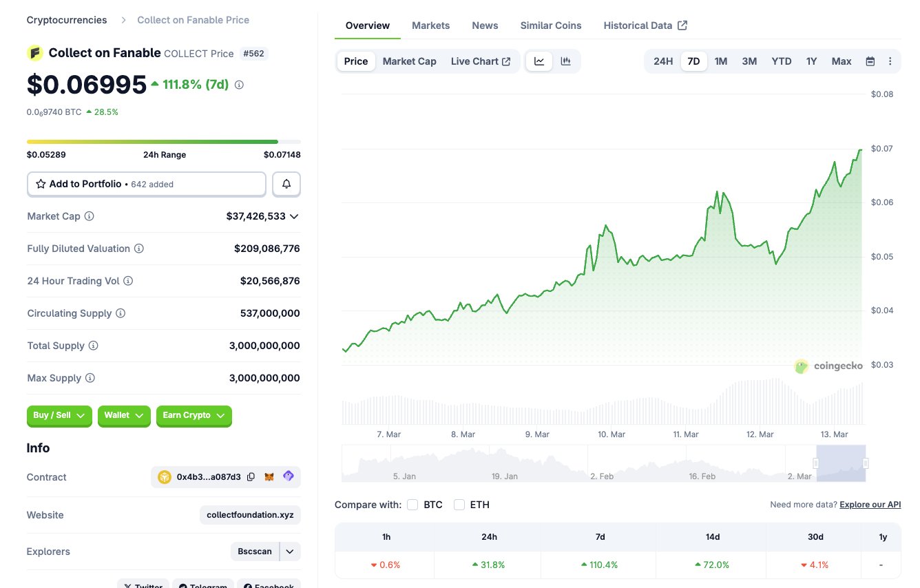920x588 pixels.
Task: Click the Add to Portfolio button
Action: coord(146,184)
